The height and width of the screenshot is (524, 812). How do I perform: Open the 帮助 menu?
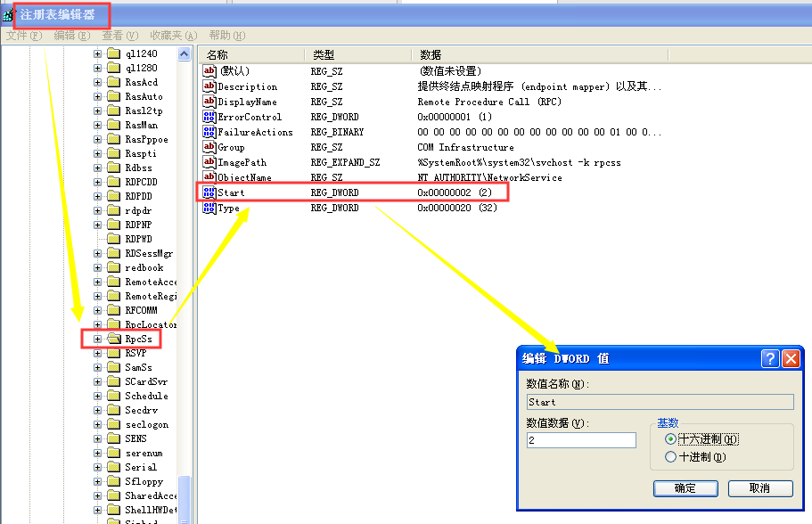(x=226, y=36)
